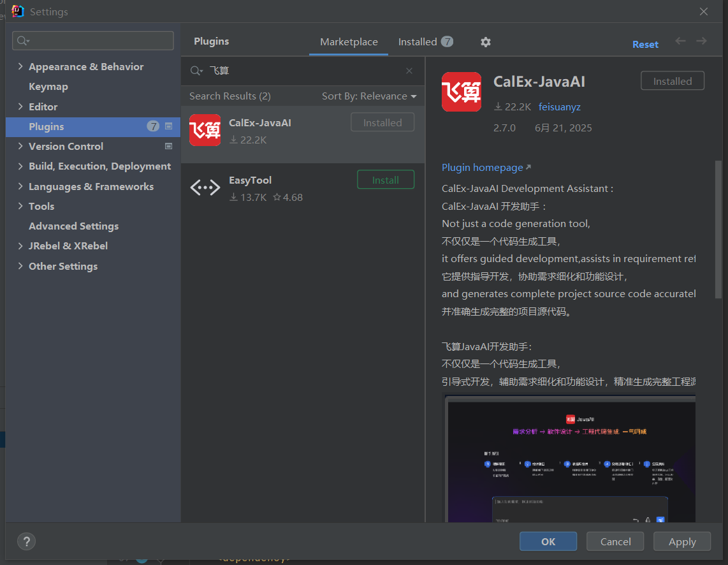This screenshot has height=565, width=728.
Task: Click the plugins settings gear icon
Action: pyautogui.click(x=485, y=42)
